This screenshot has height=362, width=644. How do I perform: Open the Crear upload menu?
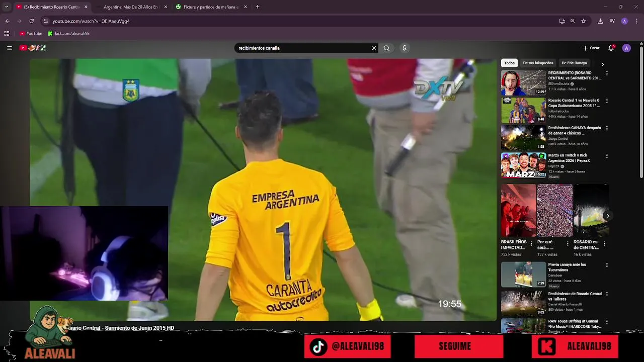(x=591, y=48)
